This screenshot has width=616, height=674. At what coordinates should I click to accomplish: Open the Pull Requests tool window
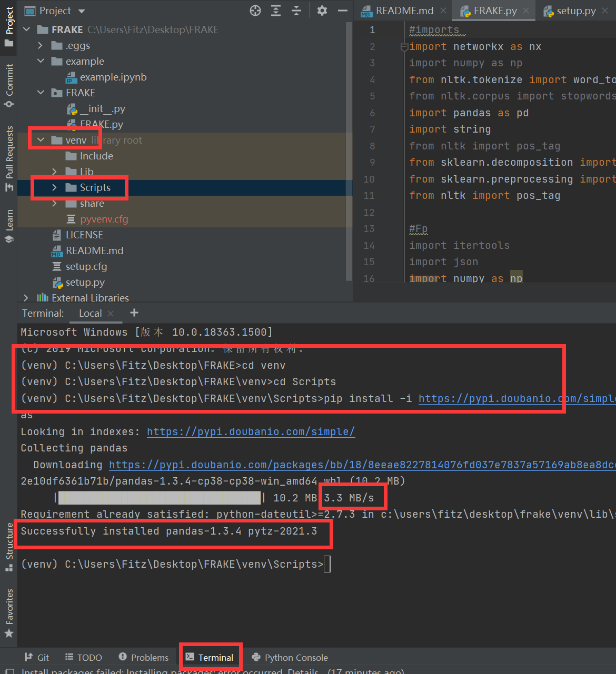pos(9,158)
